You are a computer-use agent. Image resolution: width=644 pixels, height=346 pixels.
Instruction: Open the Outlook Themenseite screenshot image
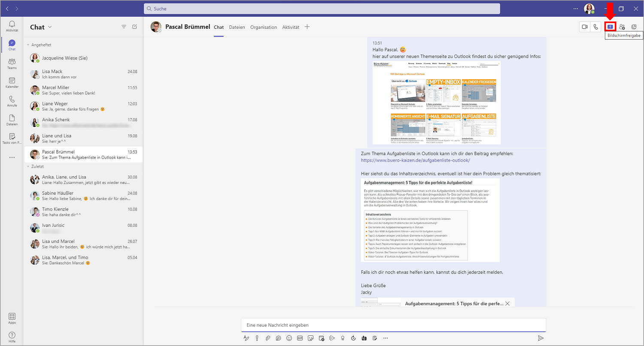coord(437,103)
